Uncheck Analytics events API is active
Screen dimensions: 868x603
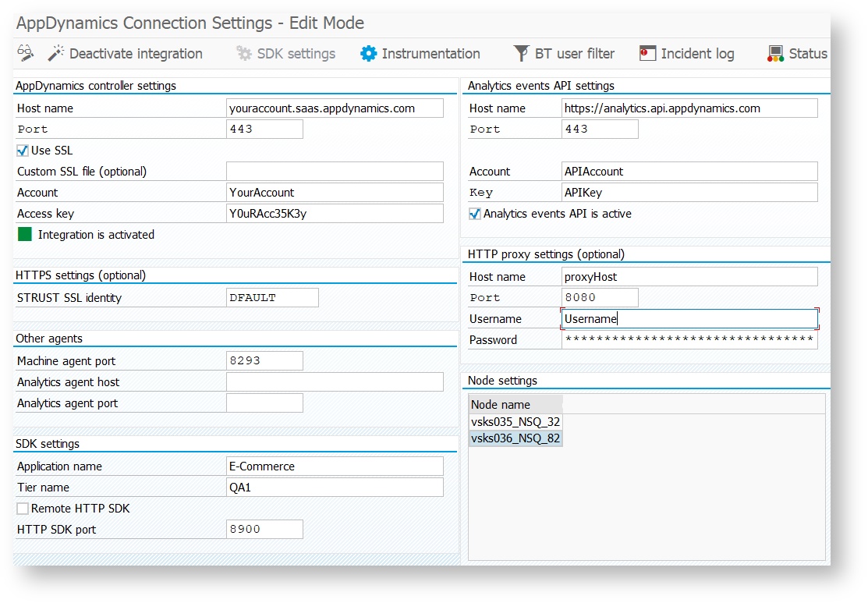474,214
